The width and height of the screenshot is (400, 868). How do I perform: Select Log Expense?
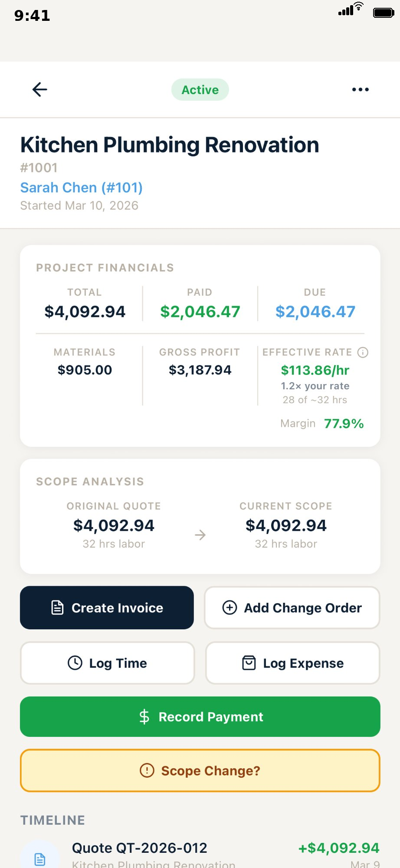coord(292,663)
